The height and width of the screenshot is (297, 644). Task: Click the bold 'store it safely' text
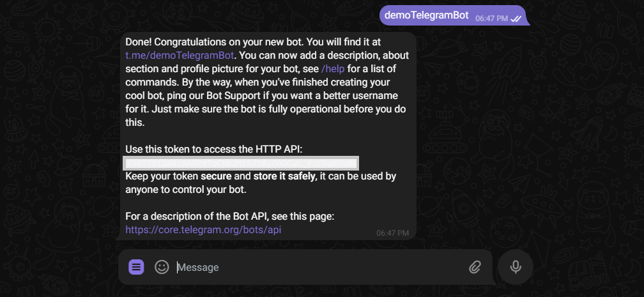click(x=285, y=177)
